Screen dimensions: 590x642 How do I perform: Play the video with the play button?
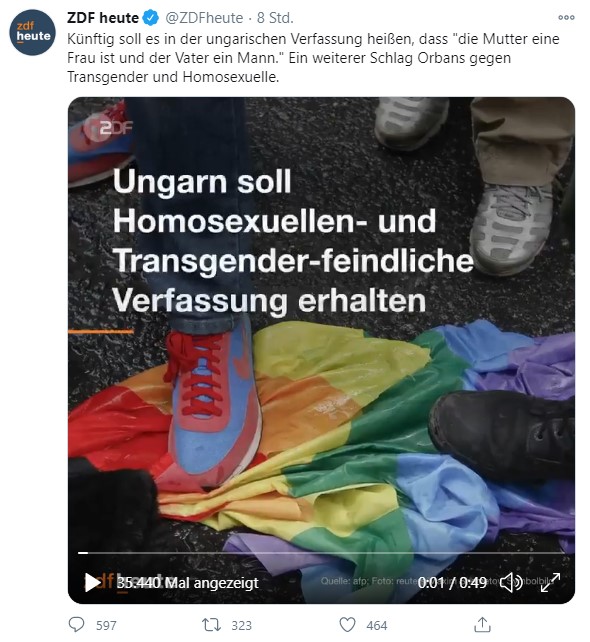[93, 582]
